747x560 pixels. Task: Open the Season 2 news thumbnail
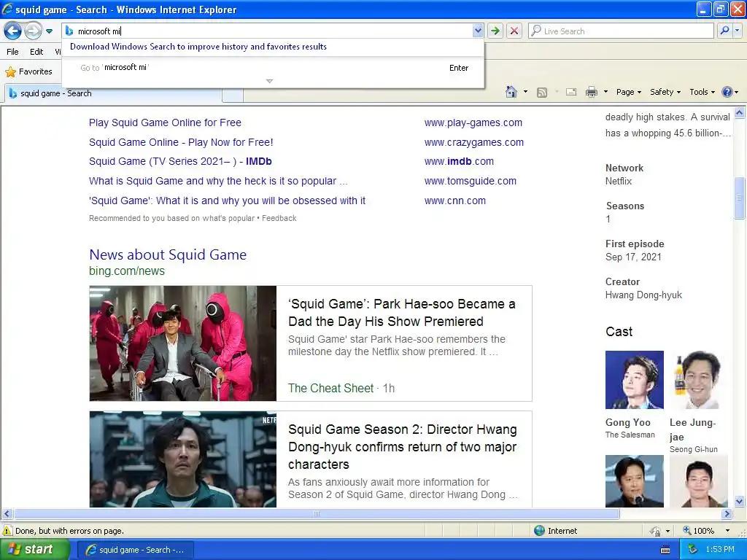pyautogui.click(x=183, y=459)
